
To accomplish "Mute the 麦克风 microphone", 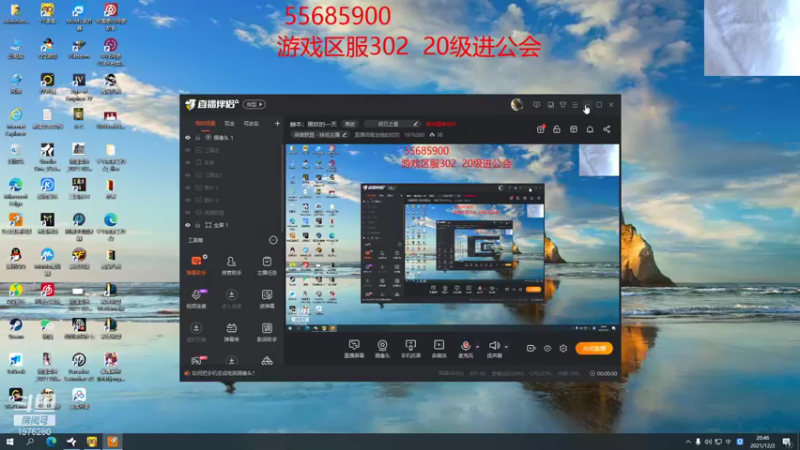I will tap(465, 348).
